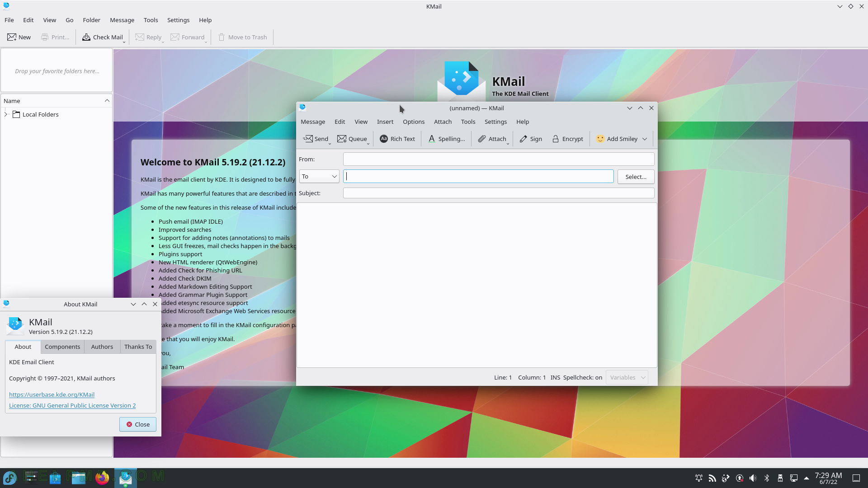Viewport: 868px width, 488px height.
Task: Toggle Sign message option
Action: click(531, 139)
